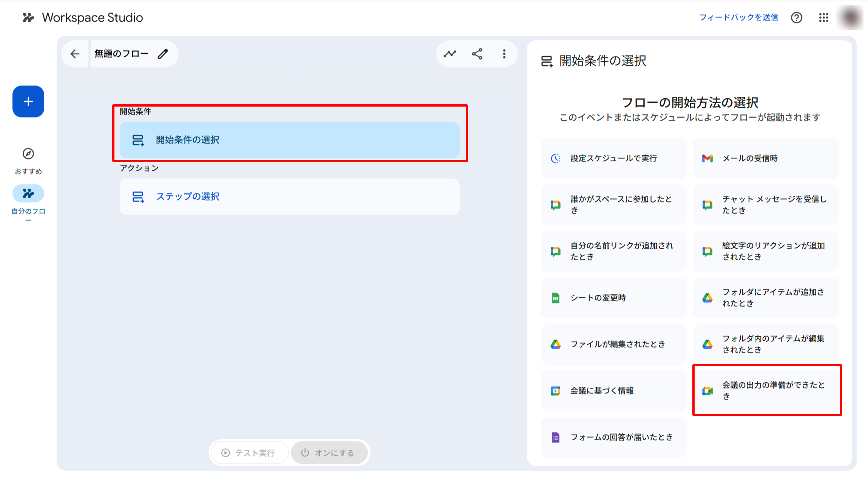This screenshot has width=868, height=483.
Task: Open the おすすめ compass icon
Action: (28, 154)
